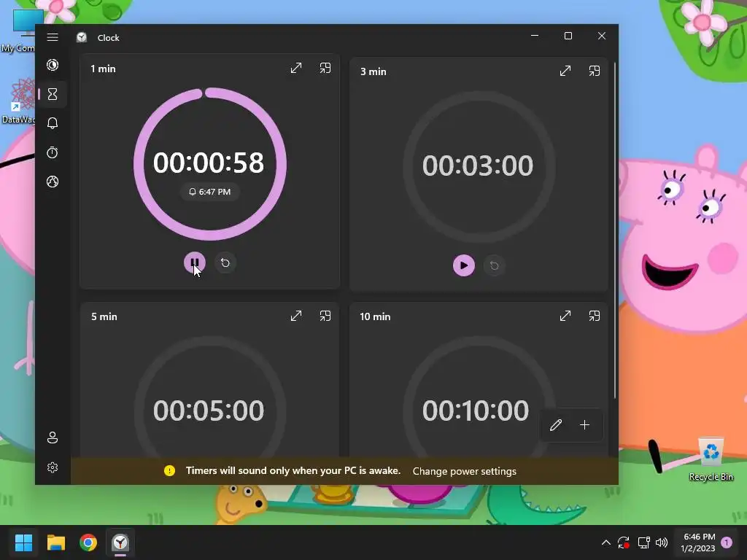This screenshot has width=747, height=560.
Task: Click the 1 min timer title
Action: pos(103,69)
